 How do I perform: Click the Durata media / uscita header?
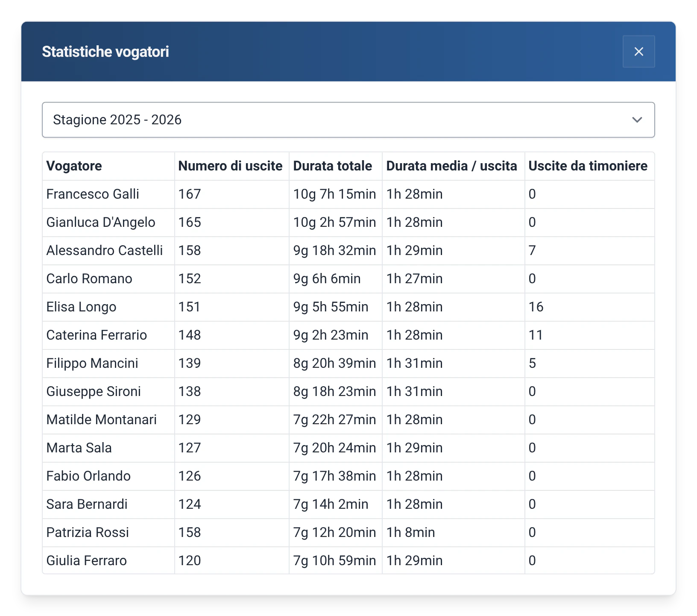click(x=451, y=166)
